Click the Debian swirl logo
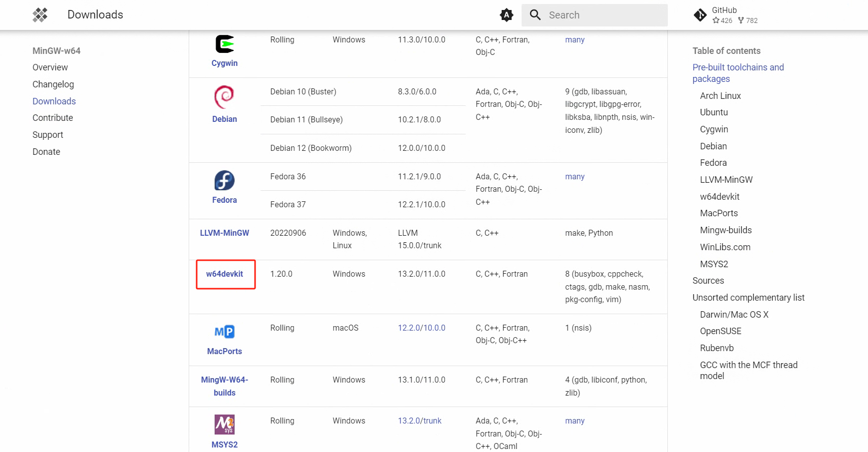 coord(224,97)
